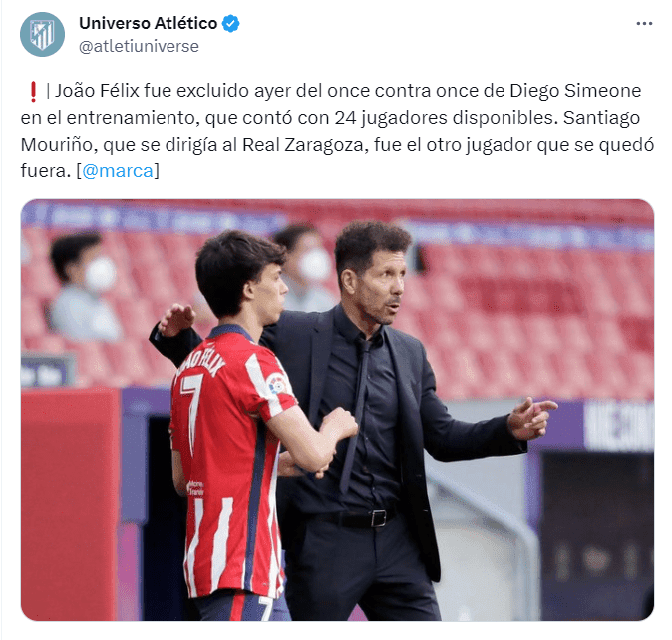Click the masked spectator in white shirt
Viewport: 672px width, 640px height.
point(83,289)
